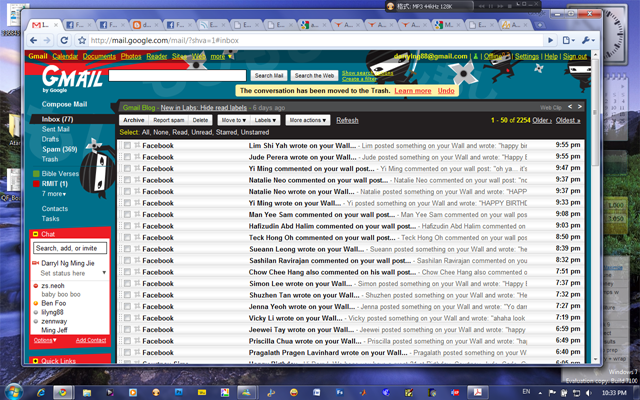Star the Lim Shi Yah Facebook email
The image size is (640, 400).
[x=137, y=145]
